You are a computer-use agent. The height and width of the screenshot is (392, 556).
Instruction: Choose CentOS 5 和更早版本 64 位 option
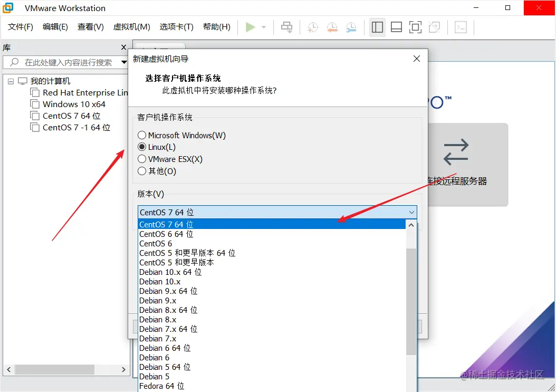[x=272, y=253]
